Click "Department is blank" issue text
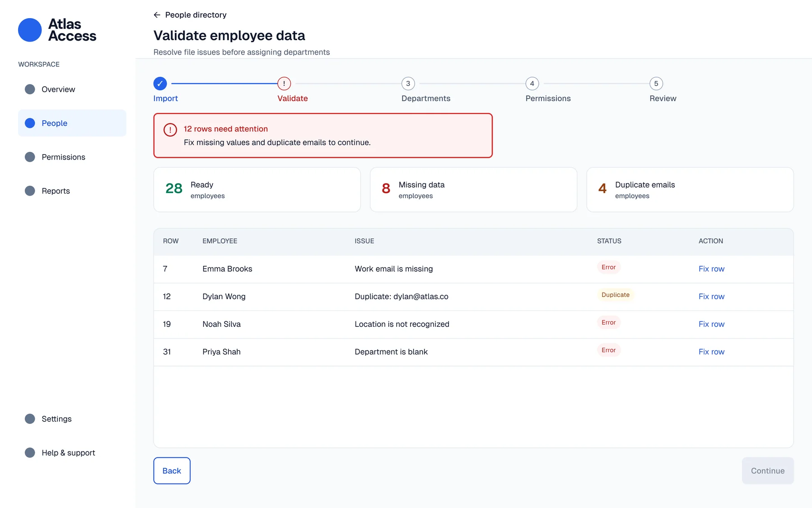 click(x=391, y=352)
